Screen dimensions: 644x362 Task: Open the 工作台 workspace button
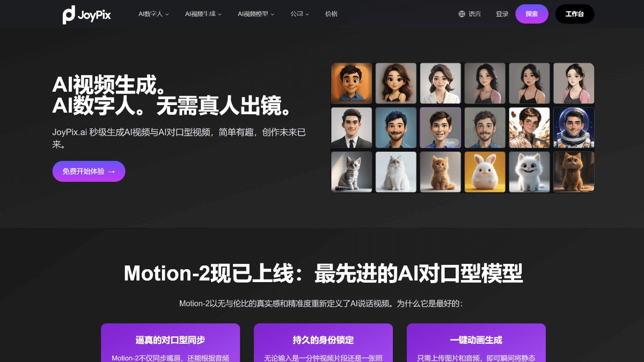tap(575, 14)
